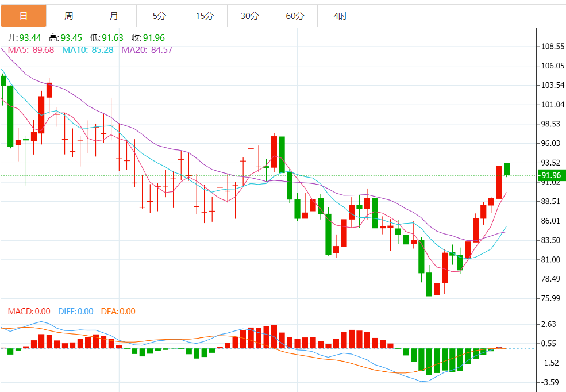Click the green 91.96 current price tag
The image size is (566, 392).
click(x=552, y=175)
